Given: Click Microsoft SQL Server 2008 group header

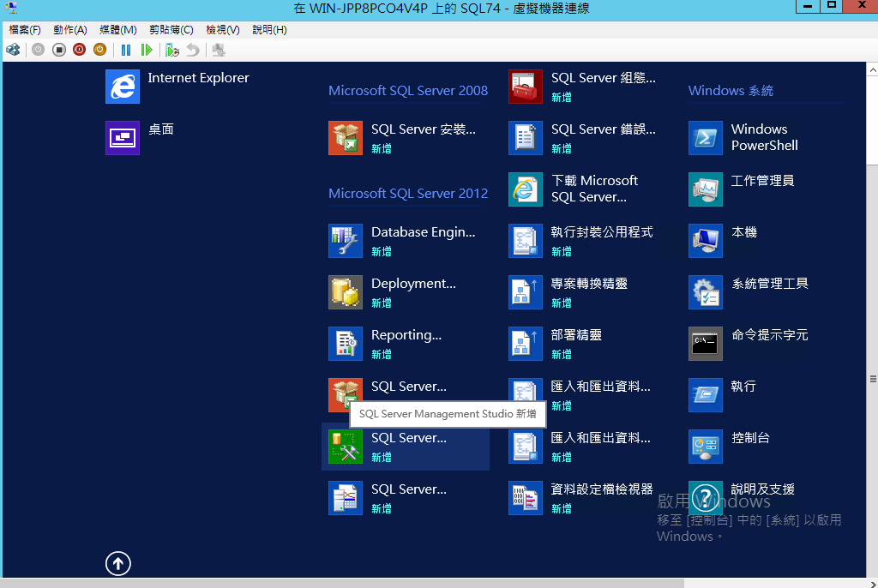Looking at the screenshot, I should click(408, 90).
